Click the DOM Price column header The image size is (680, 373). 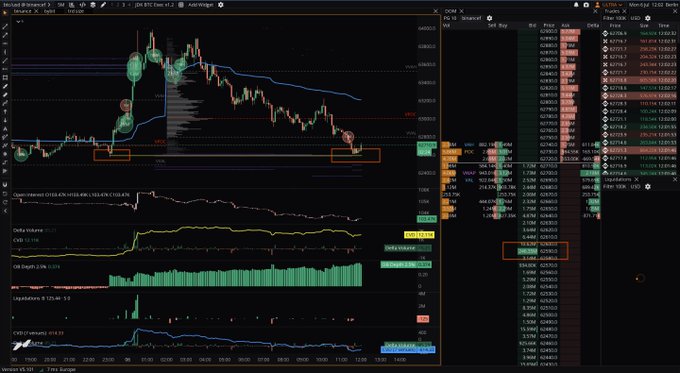click(x=549, y=26)
